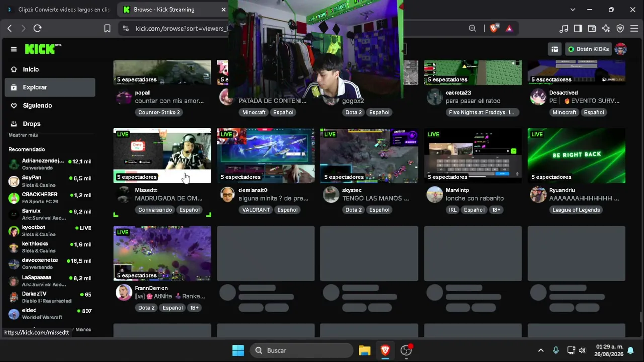Screen dimensions: 644x362
Task: Close the Browse - Kick Streaming tab
Action: [223, 10]
